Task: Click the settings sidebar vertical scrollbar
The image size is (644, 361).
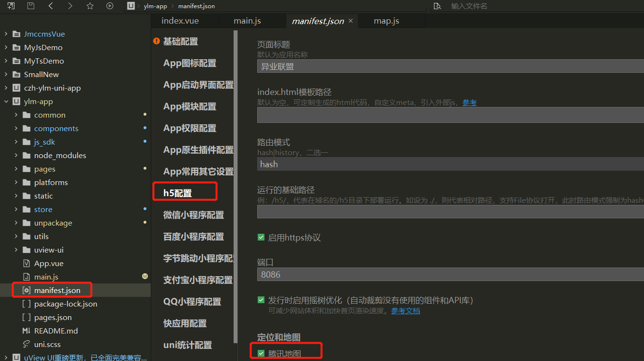Action: (236, 186)
